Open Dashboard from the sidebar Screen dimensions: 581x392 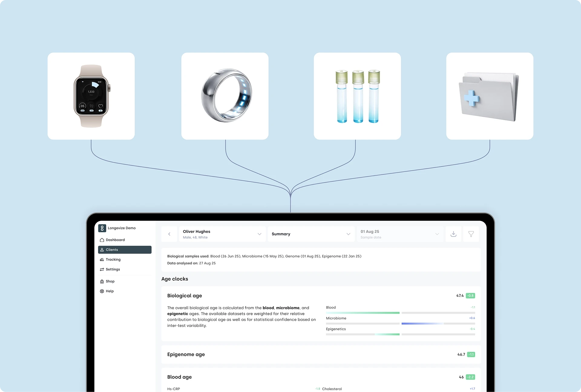[x=115, y=240]
